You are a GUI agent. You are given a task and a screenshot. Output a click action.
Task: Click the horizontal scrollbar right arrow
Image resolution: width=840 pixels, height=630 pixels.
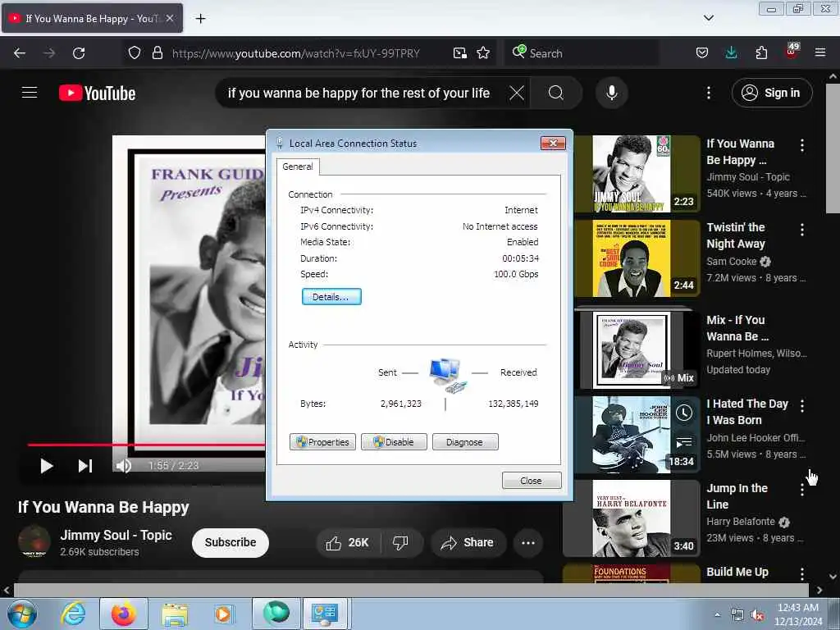(x=819, y=591)
